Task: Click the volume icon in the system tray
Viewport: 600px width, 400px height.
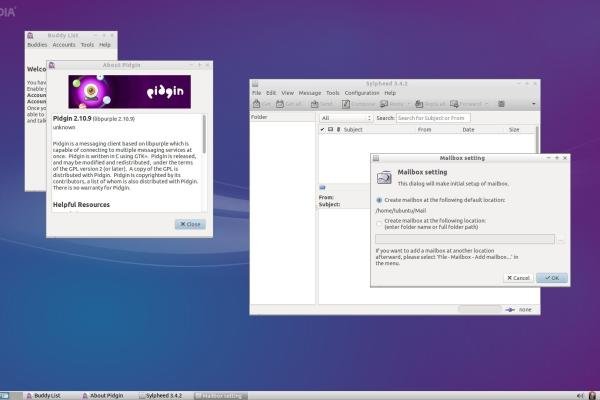Action: (x=580, y=395)
